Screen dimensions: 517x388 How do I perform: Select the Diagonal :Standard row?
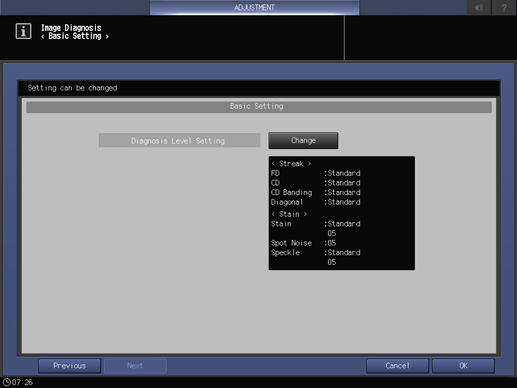(315, 202)
